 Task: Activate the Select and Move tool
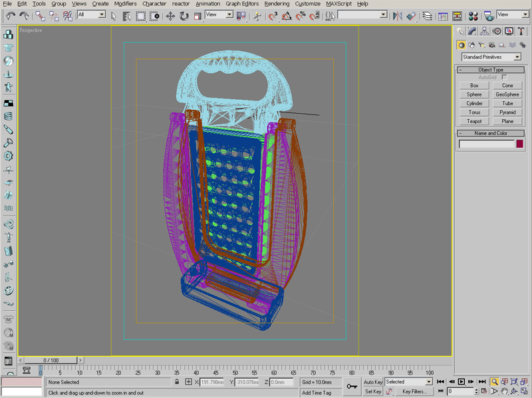coord(170,16)
